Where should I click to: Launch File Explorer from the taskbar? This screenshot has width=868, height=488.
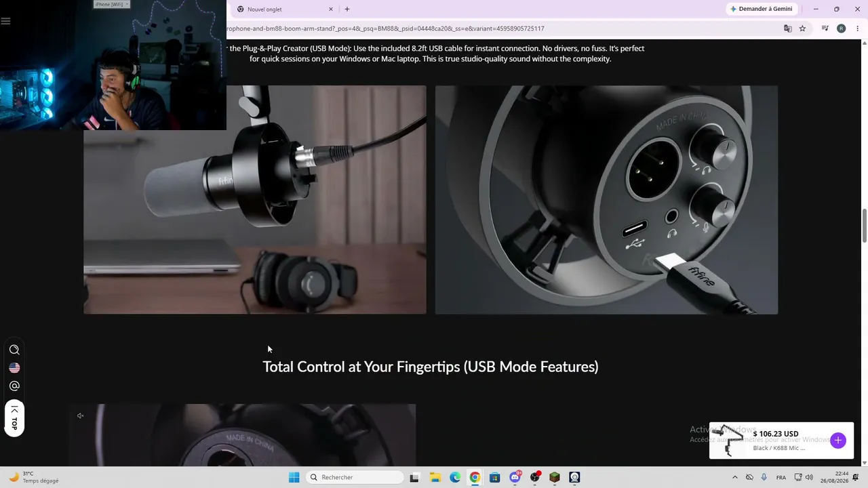click(435, 477)
